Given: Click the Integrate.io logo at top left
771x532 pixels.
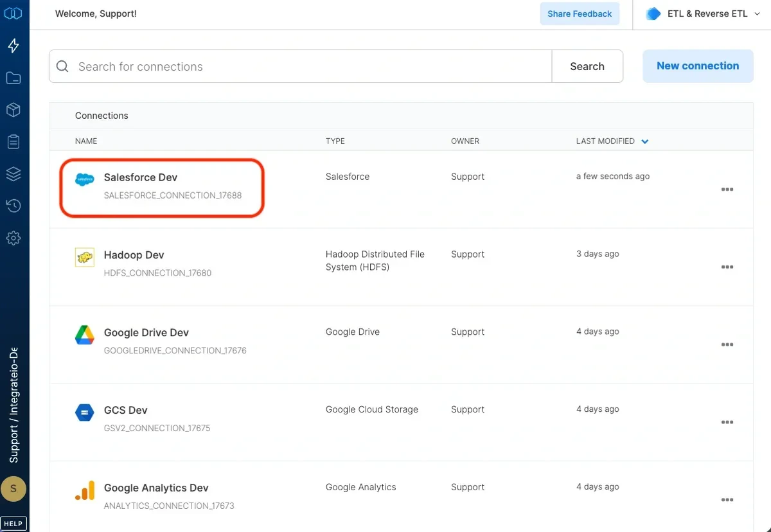Looking at the screenshot, I should pos(13,13).
